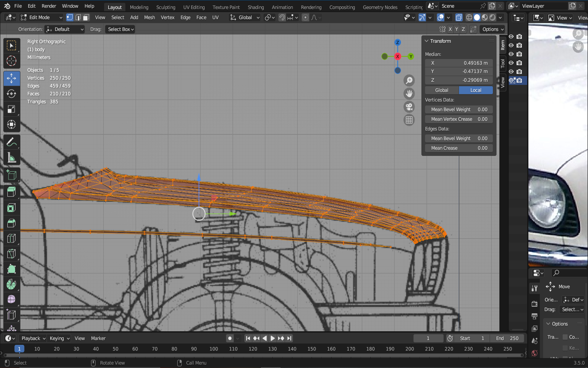Open the Edit Mode dropdown
Screen dimensions: 588x368
pyautogui.click(x=41, y=18)
